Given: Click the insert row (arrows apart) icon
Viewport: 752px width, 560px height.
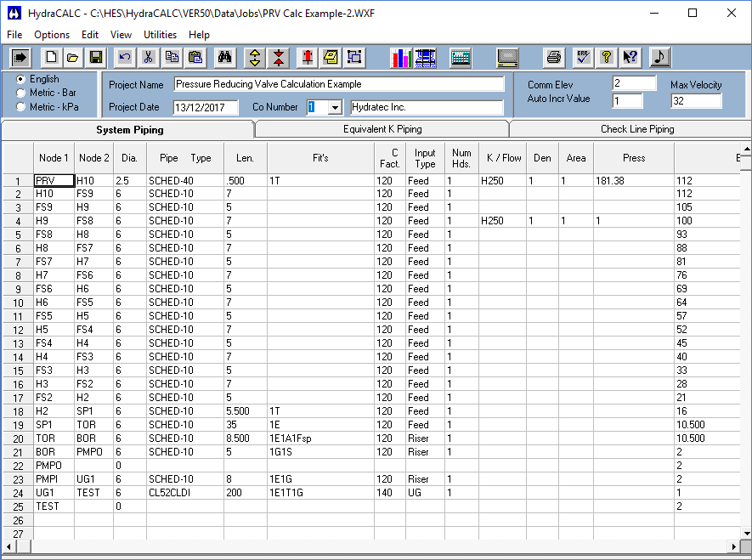Looking at the screenshot, I should click(x=255, y=58).
